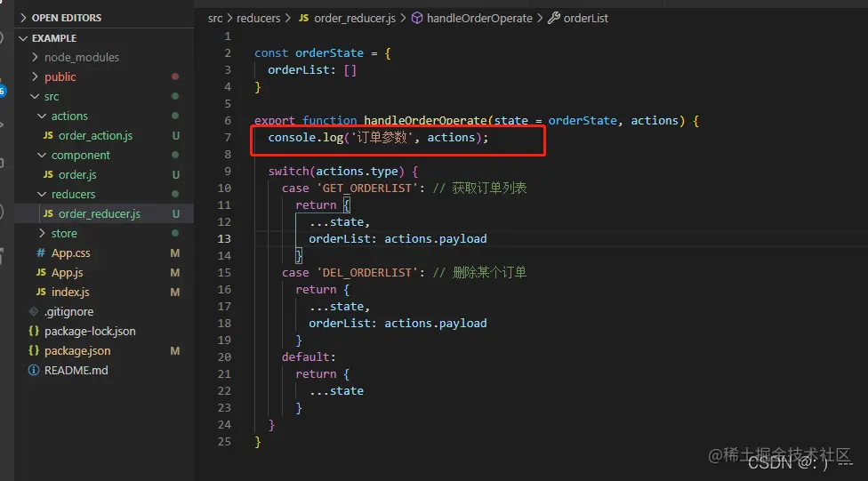Click the JS icon beside index.js

(x=41, y=293)
